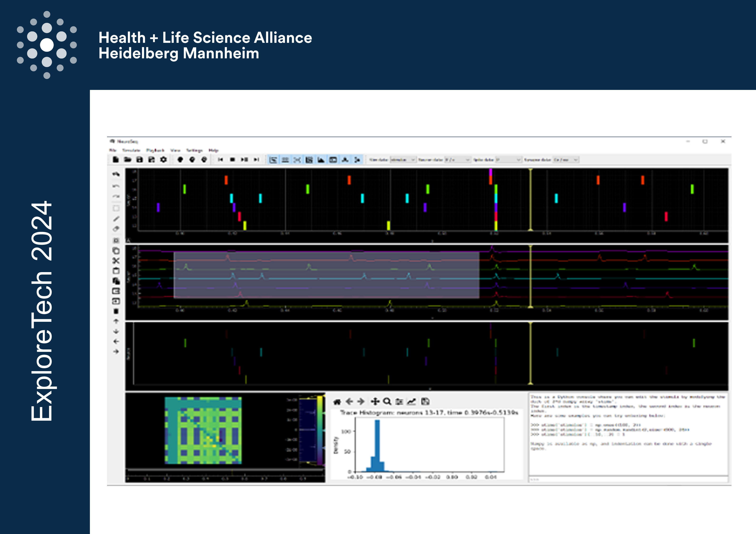Click the New file icon in toolbar

(116, 160)
